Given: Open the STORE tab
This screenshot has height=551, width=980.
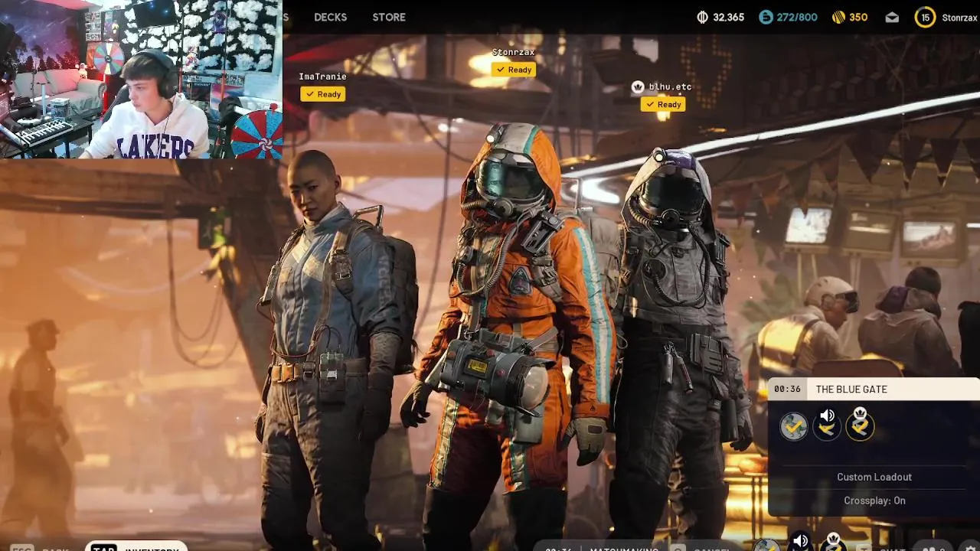Looking at the screenshot, I should pos(389,17).
